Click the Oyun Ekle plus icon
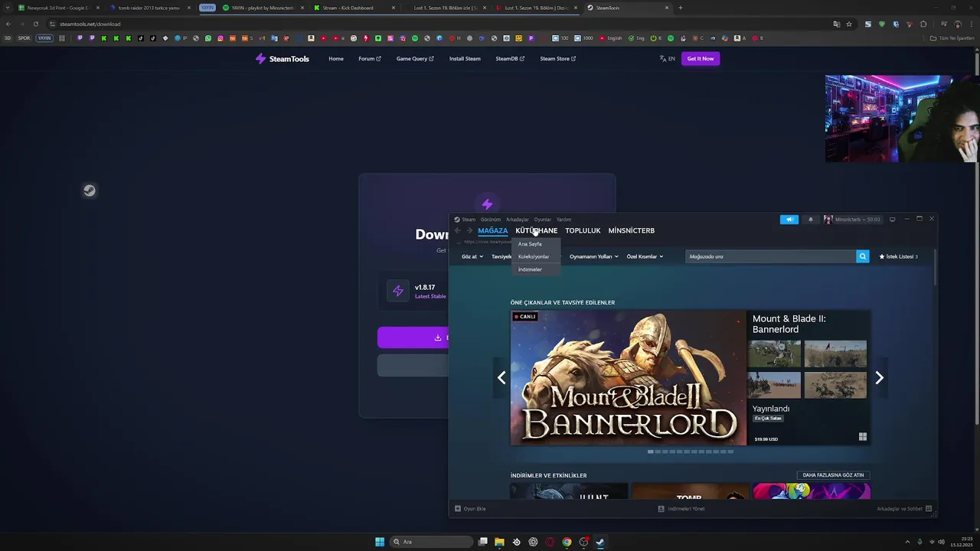 click(458, 509)
